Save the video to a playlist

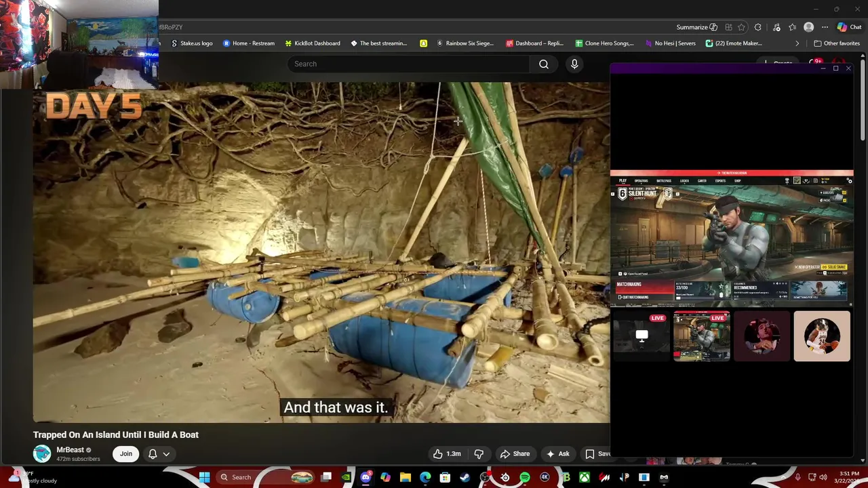pyautogui.click(x=597, y=454)
